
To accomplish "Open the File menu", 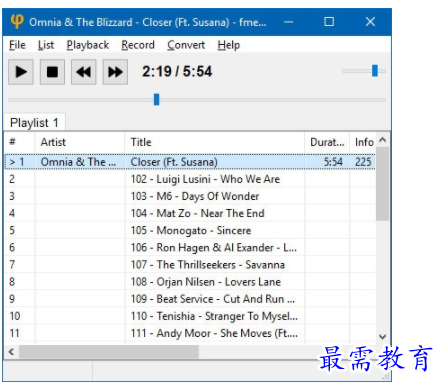I will (x=17, y=45).
